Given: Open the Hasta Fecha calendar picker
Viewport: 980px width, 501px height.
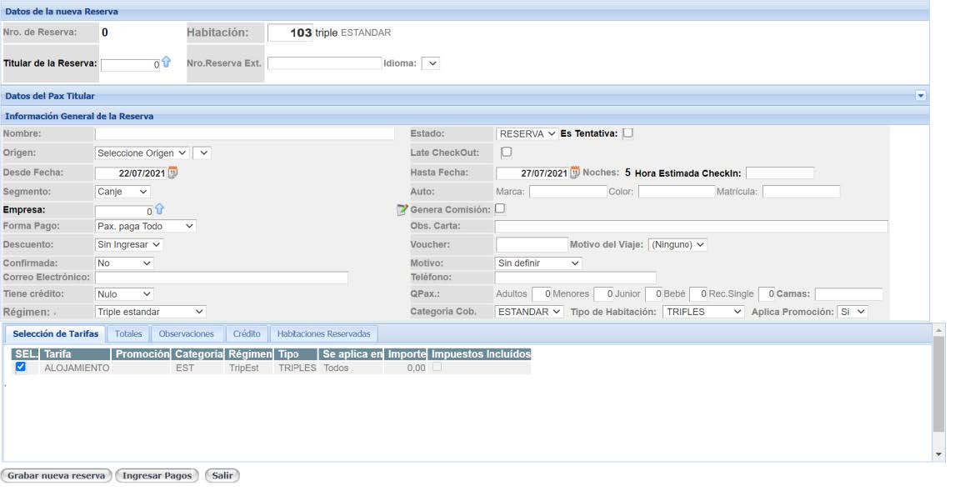Looking at the screenshot, I should point(574,173).
